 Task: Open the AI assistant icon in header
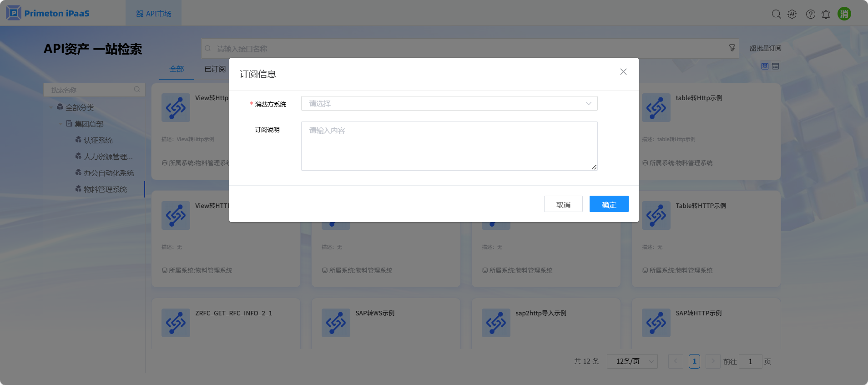(x=792, y=14)
